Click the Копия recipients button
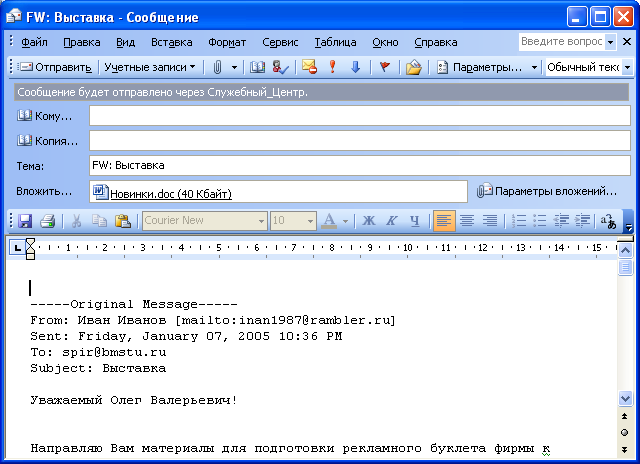Image resolution: width=640 pixels, height=464 pixels. click(x=47, y=141)
